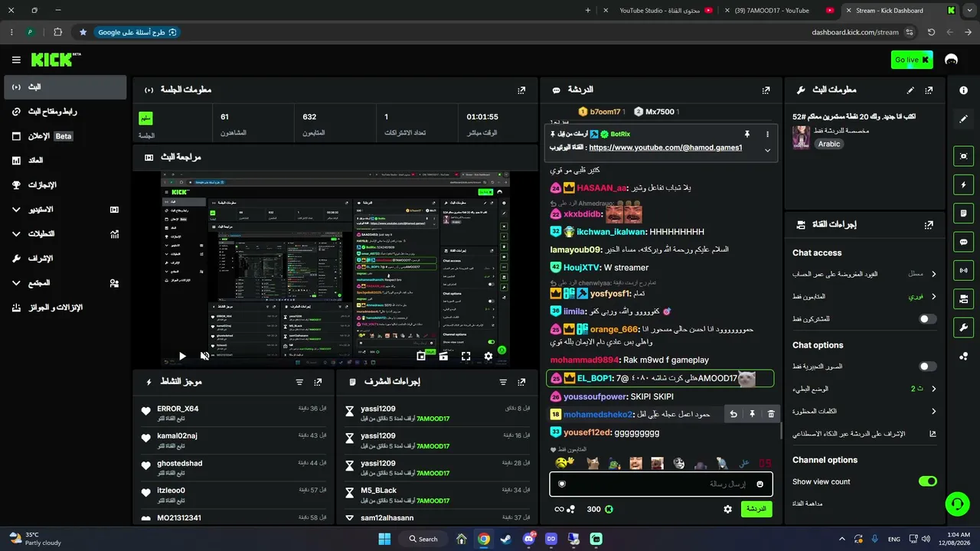The width and height of the screenshot is (980, 551).
Task: Open Windows Start menu
Action: 384,539
